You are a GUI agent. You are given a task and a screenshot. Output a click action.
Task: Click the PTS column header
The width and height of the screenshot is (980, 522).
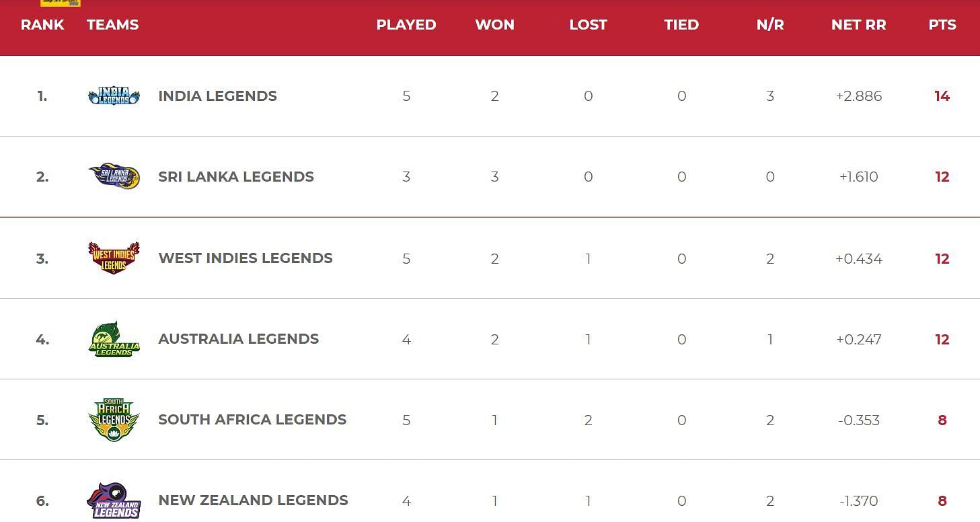pyautogui.click(x=942, y=25)
